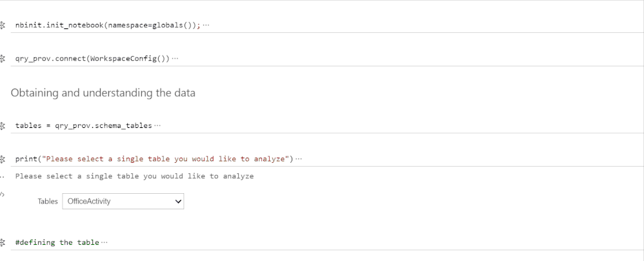Screen dimensions: 644x261
Task: Click the snowflake icon beside qry_prov.connect cell
Action: click(x=2, y=58)
